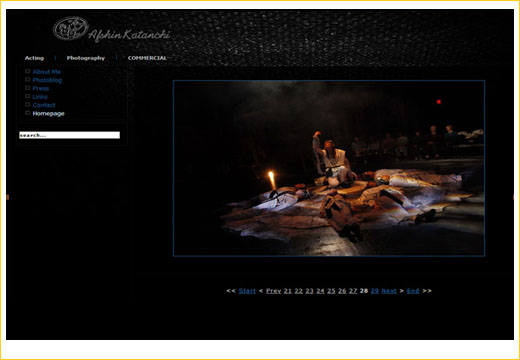
Task: Go to the About Me page
Action: pyautogui.click(x=46, y=72)
